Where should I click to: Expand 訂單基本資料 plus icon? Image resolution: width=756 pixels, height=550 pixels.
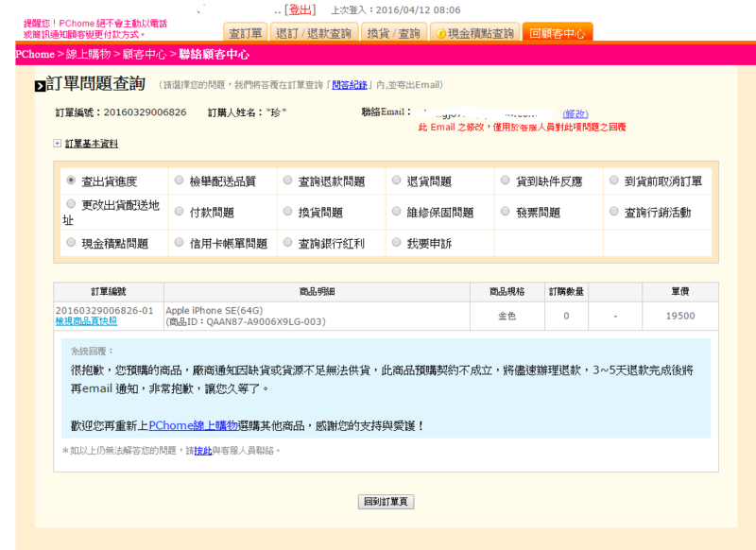pyautogui.click(x=57, y=143)
